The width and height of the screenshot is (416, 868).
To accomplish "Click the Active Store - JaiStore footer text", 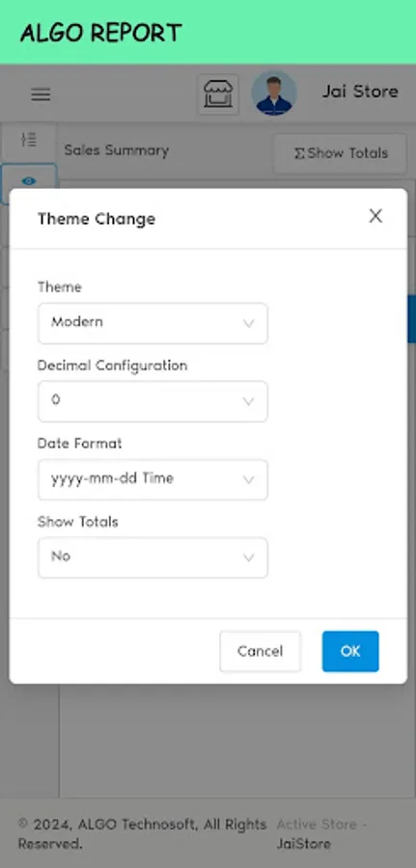I will [x=321, y=833].
